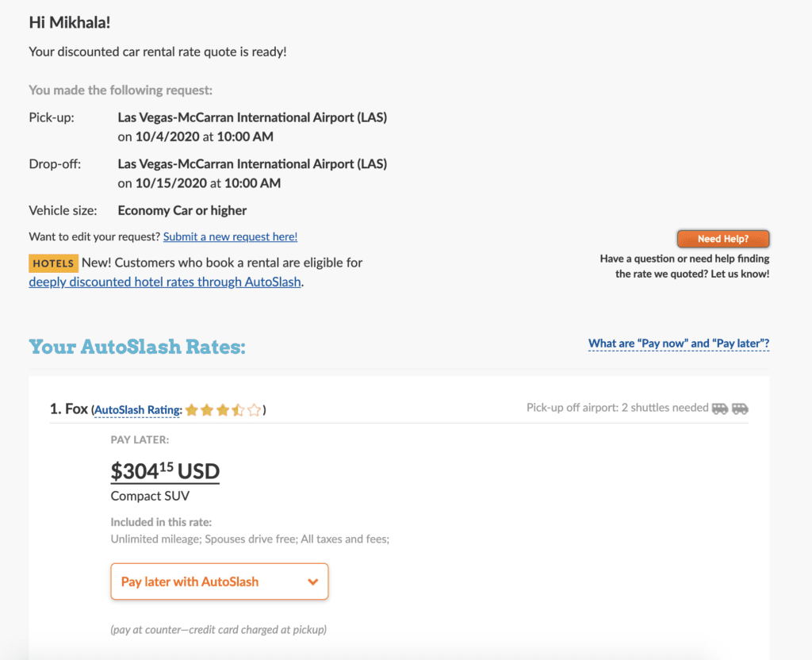Viewport: 812px width, 660px height.
Task: Click the half-filled fourth rating star
Action: (238, 410)
